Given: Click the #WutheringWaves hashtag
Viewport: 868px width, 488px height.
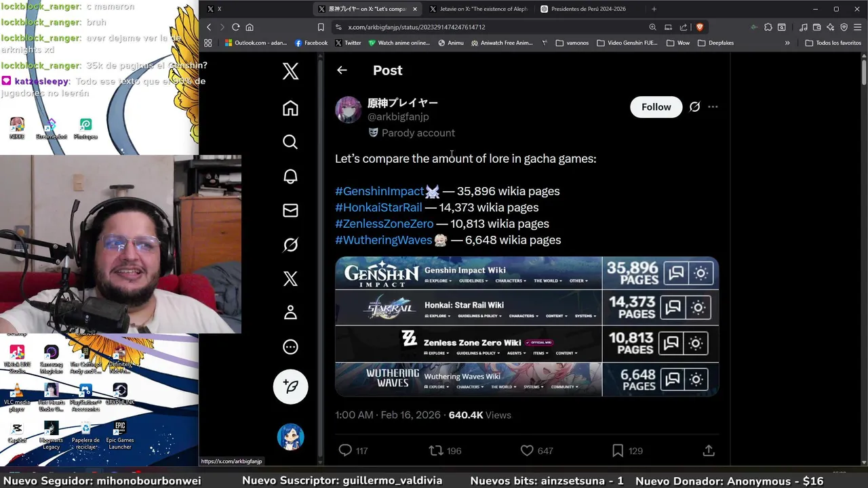Looking at the screenshot, I should [383, 240].
